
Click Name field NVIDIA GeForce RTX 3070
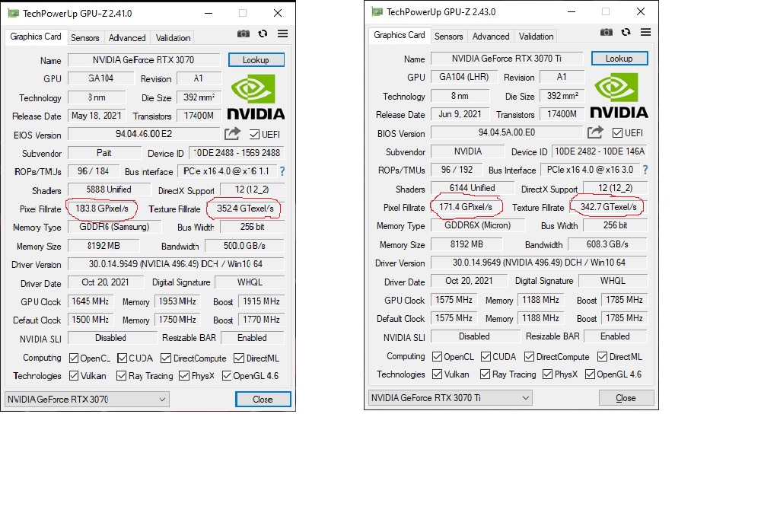click(x=144, y=59)
